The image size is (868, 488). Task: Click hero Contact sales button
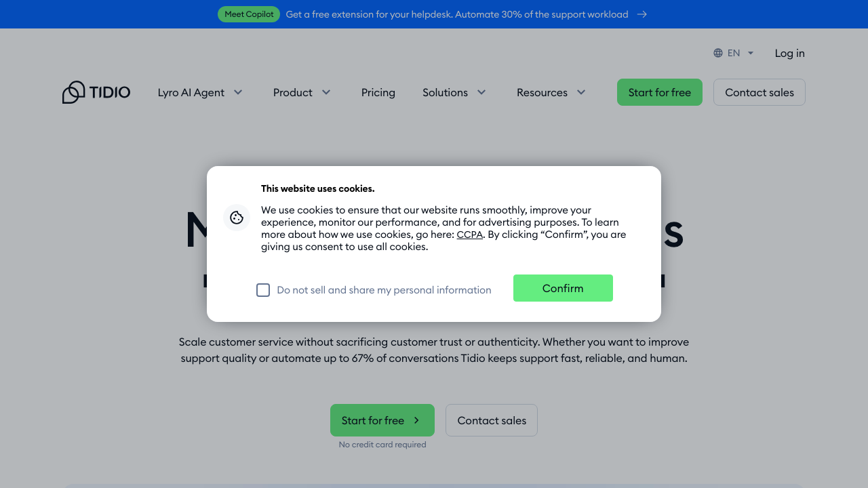point(492,420)
